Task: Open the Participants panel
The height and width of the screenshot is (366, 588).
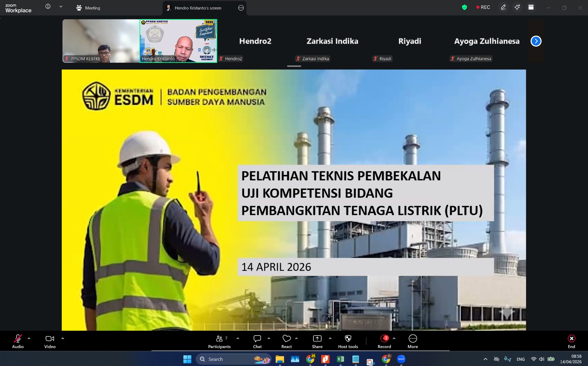Action: [x=219, y=341]
